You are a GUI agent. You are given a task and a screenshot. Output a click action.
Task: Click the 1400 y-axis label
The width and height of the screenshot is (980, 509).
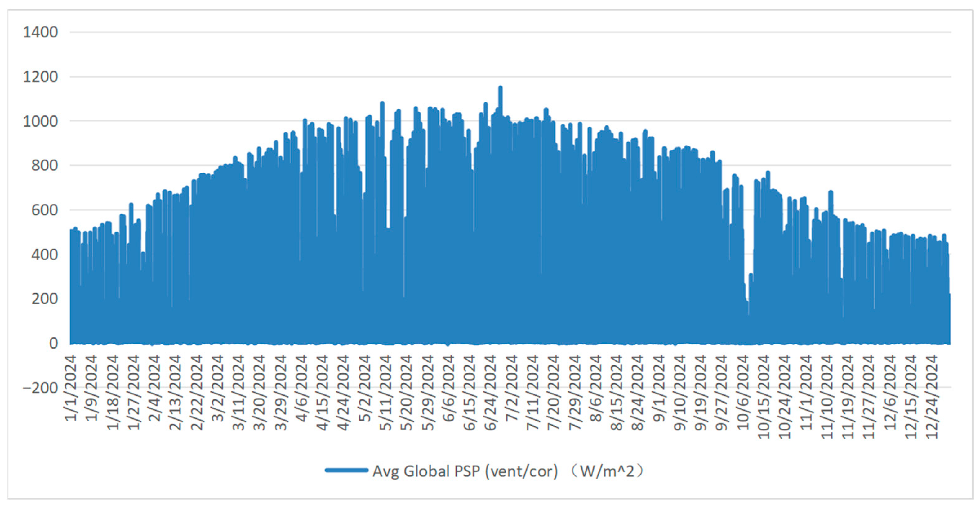[x=40, y=32]
